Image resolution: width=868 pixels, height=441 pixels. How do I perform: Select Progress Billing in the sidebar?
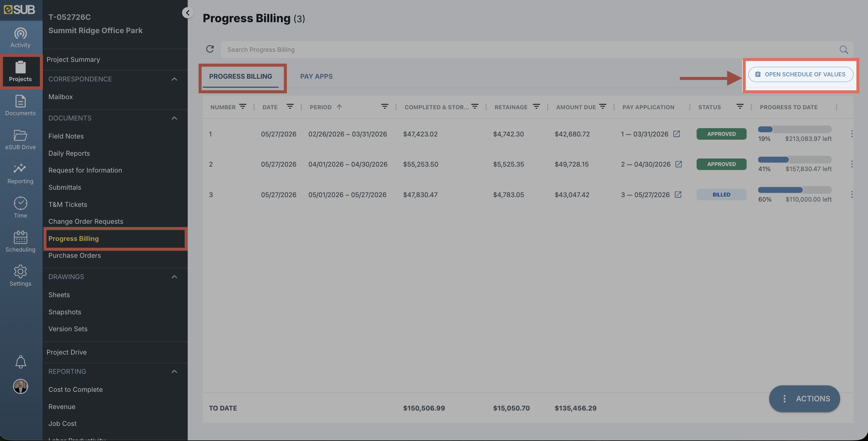point(73,239)
